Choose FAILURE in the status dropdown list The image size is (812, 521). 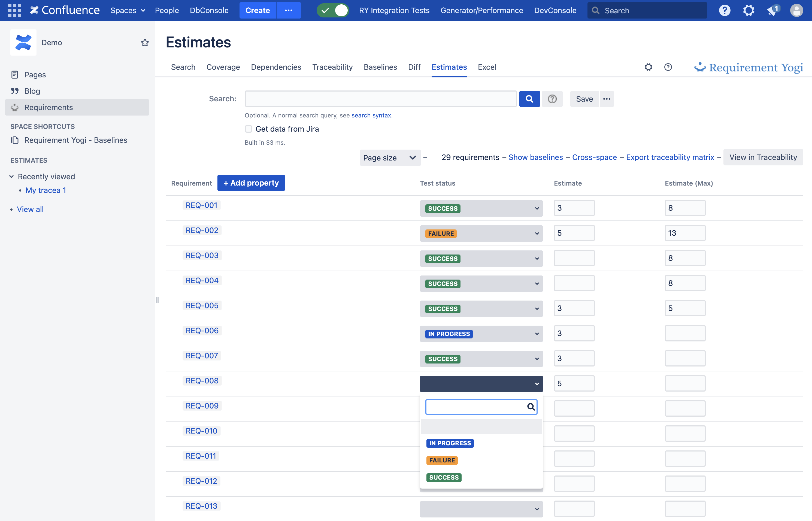(442, 461)
